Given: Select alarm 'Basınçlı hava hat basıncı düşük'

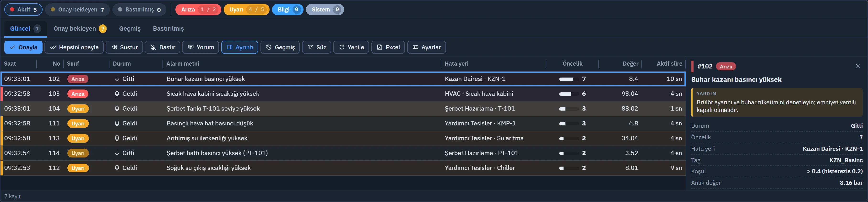Looking at the screenshot, I should pos(343,123).
